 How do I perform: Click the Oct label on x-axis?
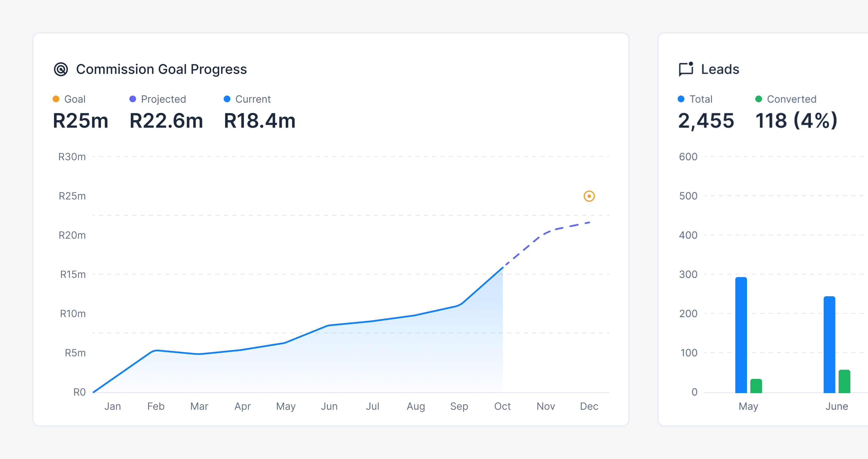502,406
